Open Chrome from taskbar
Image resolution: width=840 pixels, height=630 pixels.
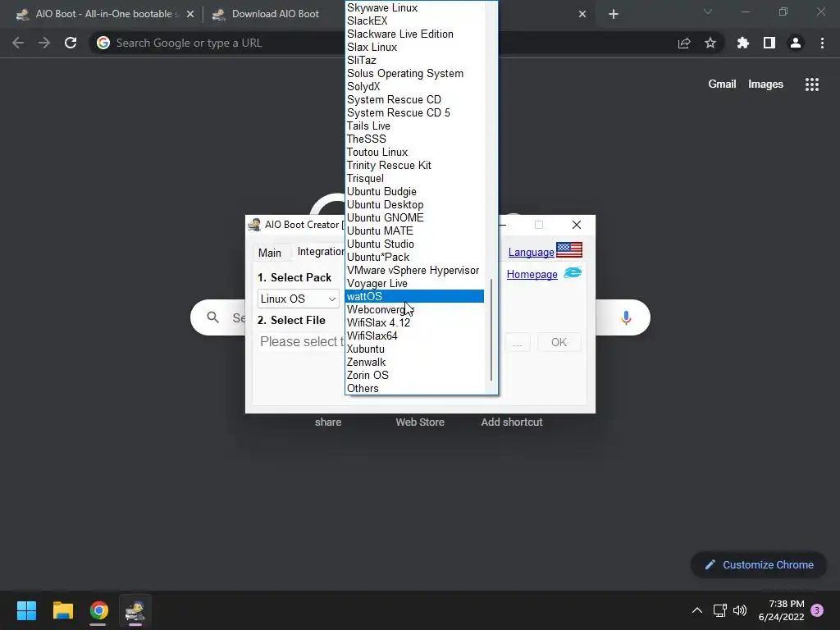pos(98,610)
